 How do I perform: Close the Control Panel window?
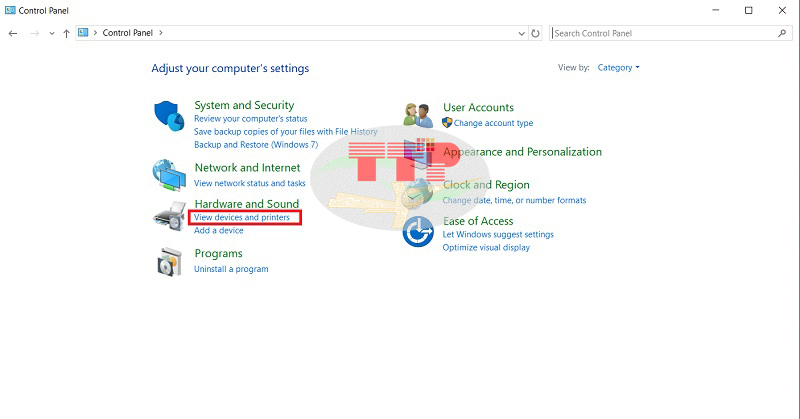[782, 10]
